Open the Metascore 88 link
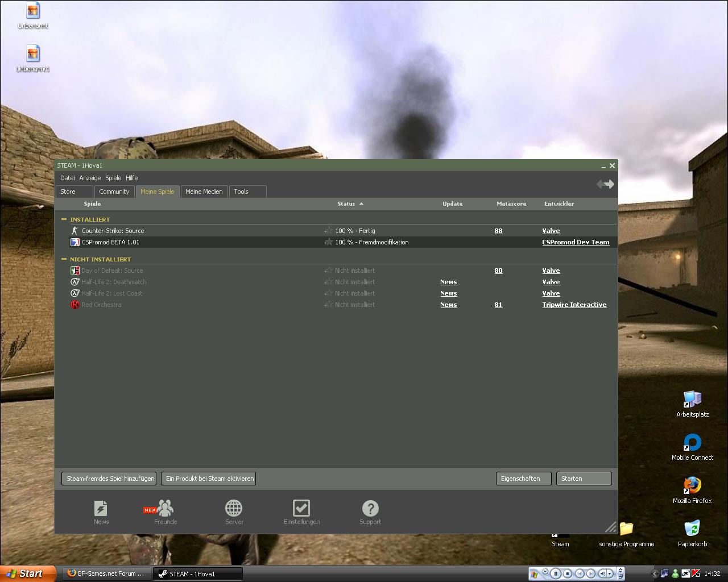Screen dimensions: 728x582 [x=498, y=231]
